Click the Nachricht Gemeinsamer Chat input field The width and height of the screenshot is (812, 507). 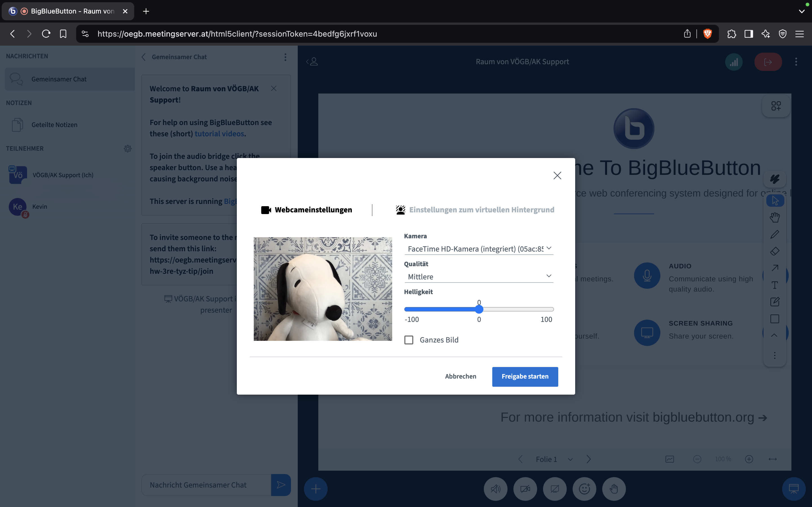[206, 485]
